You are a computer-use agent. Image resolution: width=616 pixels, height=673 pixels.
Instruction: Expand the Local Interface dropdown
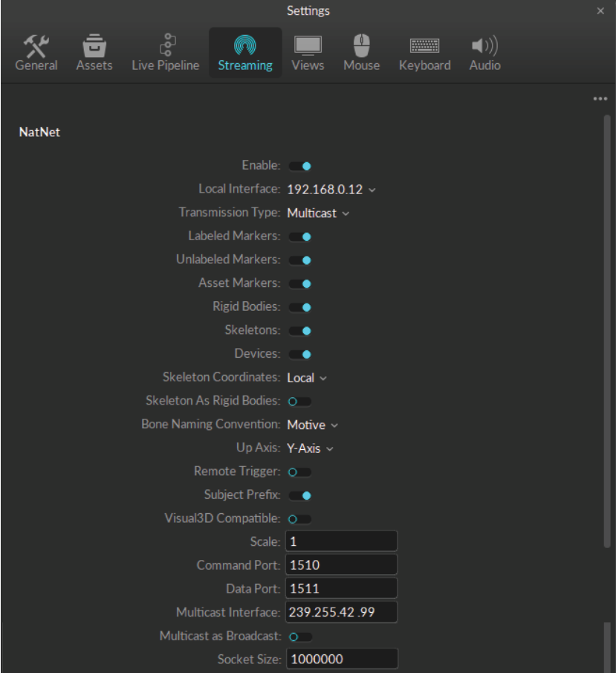(x=331, y=190)
